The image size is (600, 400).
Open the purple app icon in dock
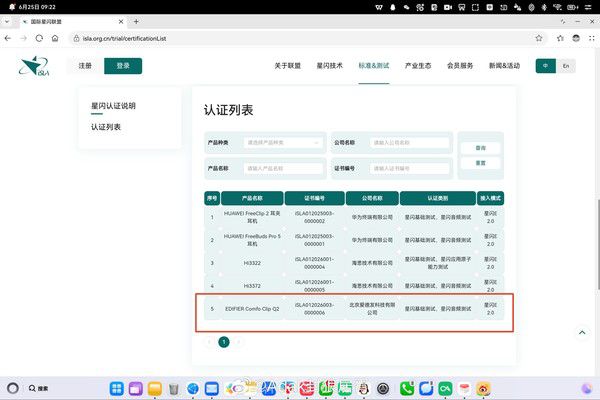[135, 389]
